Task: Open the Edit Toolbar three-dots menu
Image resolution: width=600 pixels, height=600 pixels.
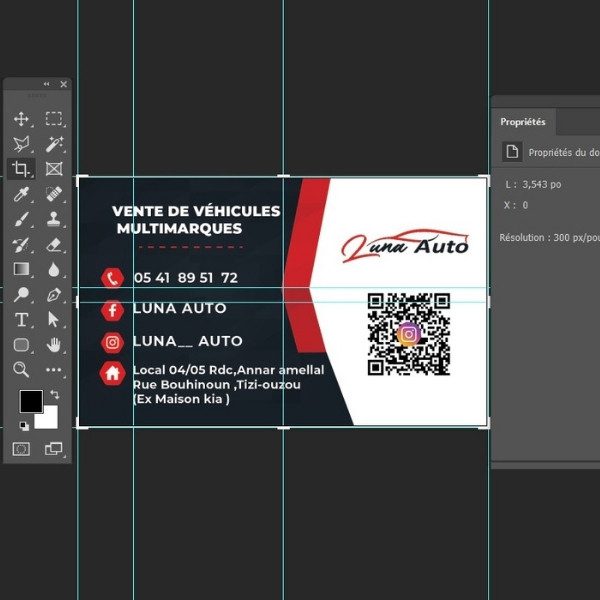Action: tap(54, 370)
